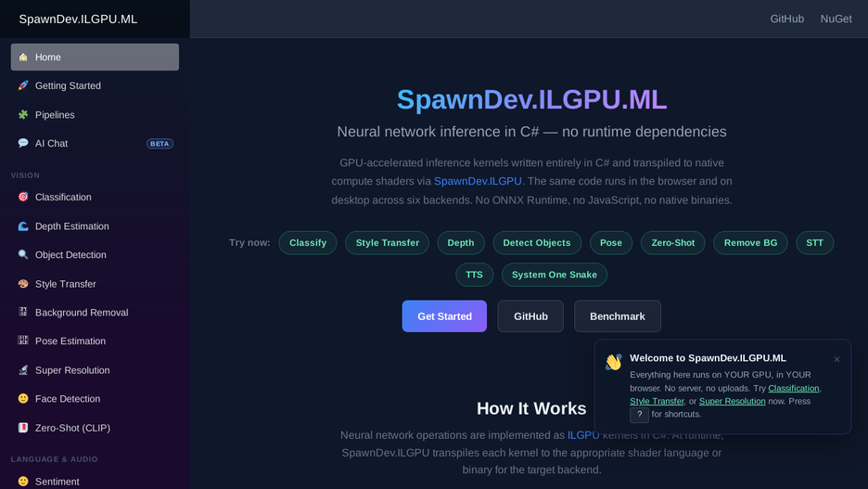Try the Remove BG demo chip
This screenshot has width=868, height=489.
750,242
